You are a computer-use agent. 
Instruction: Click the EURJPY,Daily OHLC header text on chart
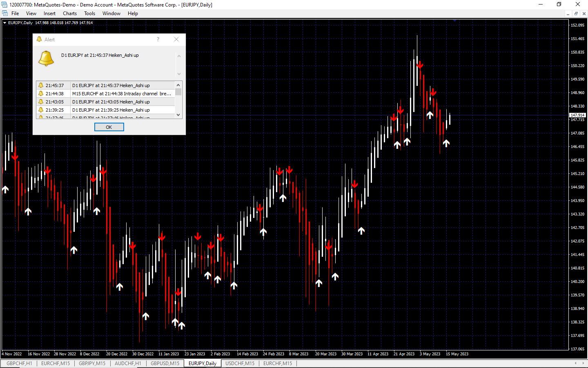pyautogui.click(x=50, y=23)
